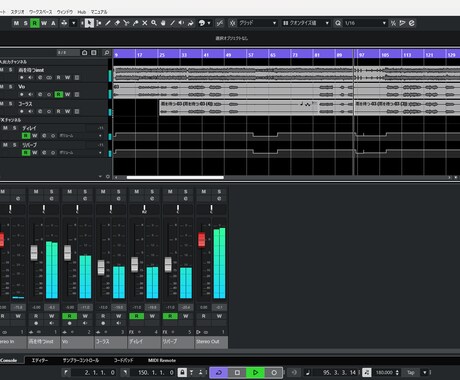Select the Split scissors tool
The image size is (460, 380).
126,23
